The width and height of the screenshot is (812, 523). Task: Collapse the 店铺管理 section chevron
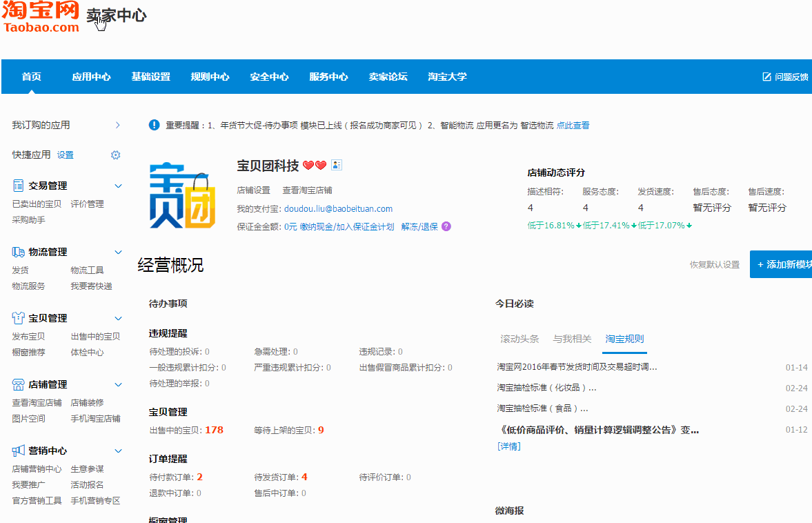click(118, 384)
